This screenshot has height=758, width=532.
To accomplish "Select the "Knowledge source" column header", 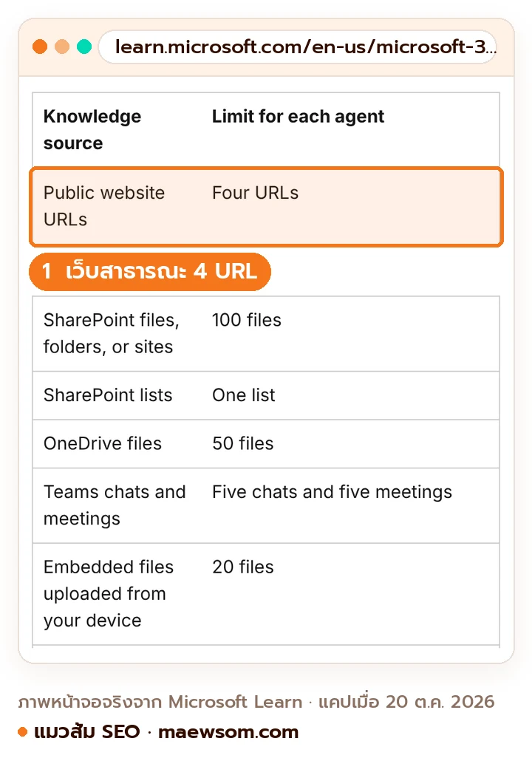I will click(92, 129).
